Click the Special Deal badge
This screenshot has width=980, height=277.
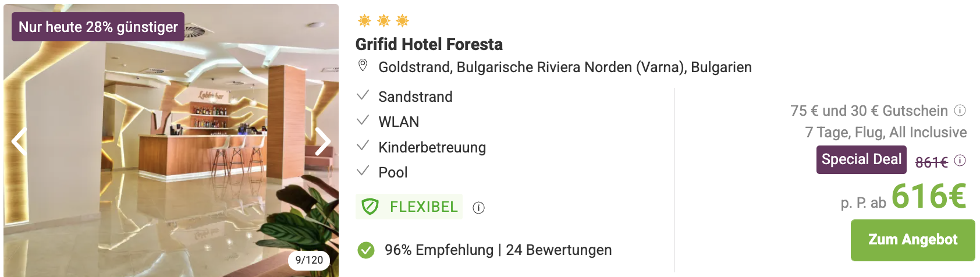pos(861,159)
